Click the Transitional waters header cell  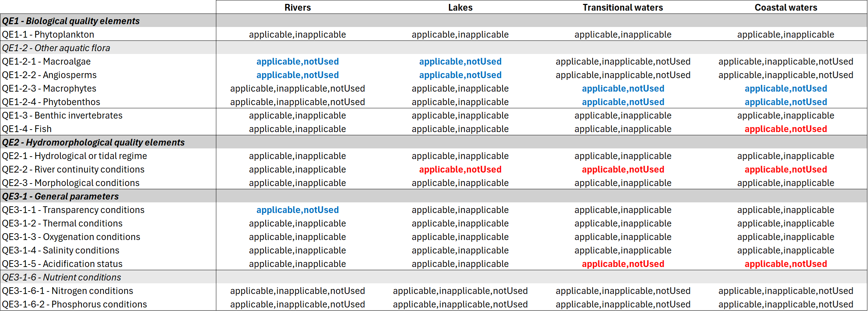pos(623,7)
